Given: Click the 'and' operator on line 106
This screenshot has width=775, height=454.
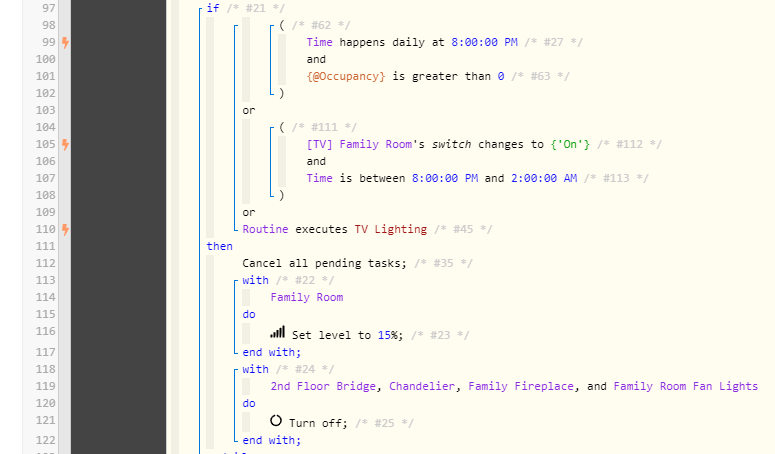Looking at the screenshot, I should coord(316,162).
